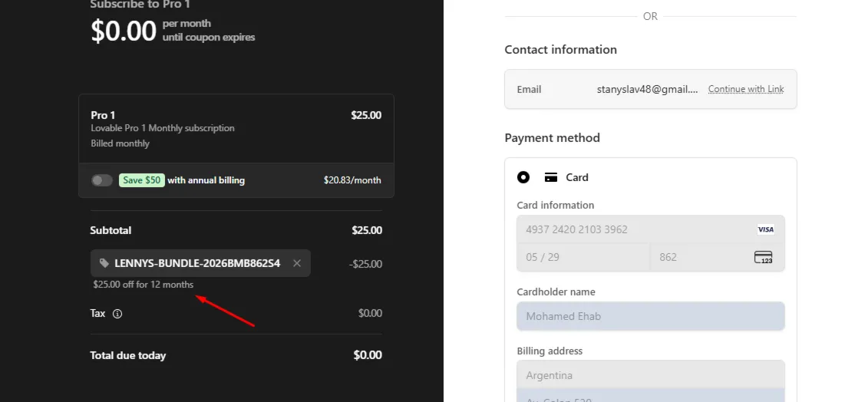Click the Cardholder name field Mohamed Ehab

point(651,316)
